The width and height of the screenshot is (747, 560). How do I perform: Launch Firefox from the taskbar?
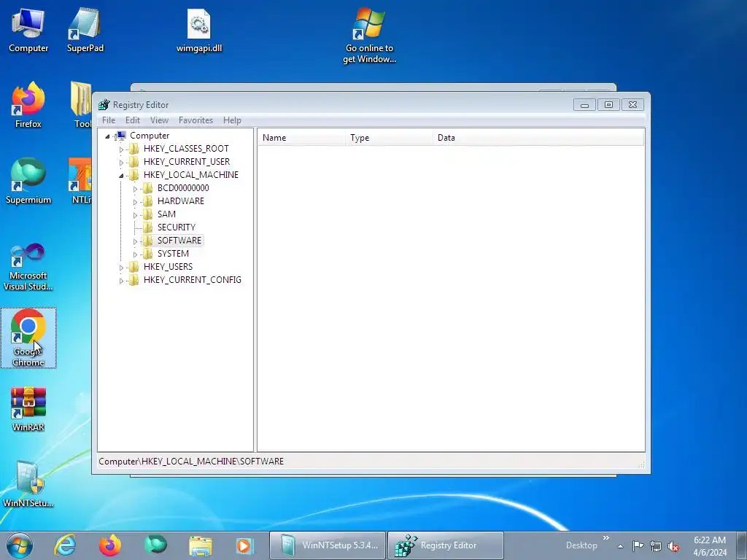pyautogui.click(x=110, y=545)
